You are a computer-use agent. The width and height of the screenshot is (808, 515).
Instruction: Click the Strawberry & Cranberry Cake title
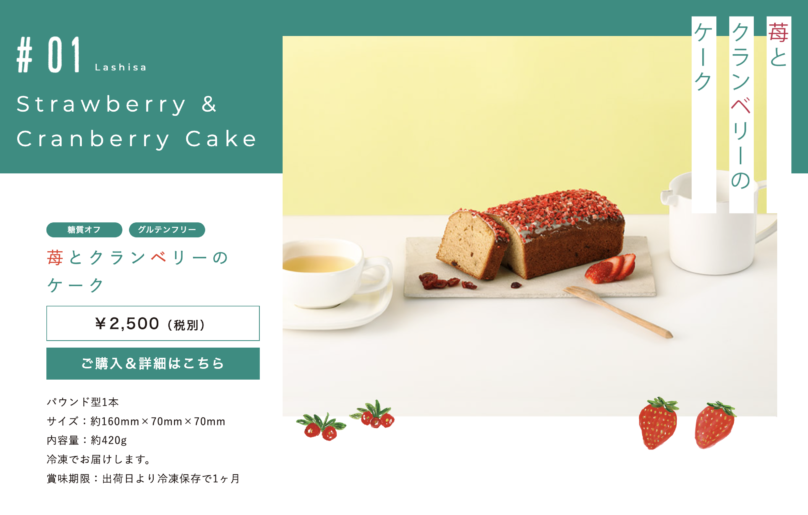137,122
